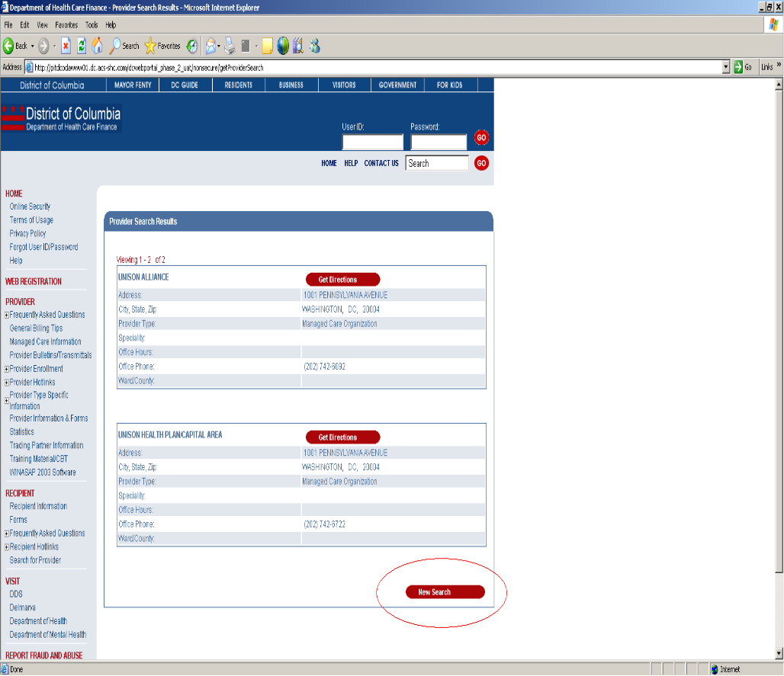This screenshot has height=676, width=784.
Task: Open the History icon in toolbar
Action: tap(192, 46)
